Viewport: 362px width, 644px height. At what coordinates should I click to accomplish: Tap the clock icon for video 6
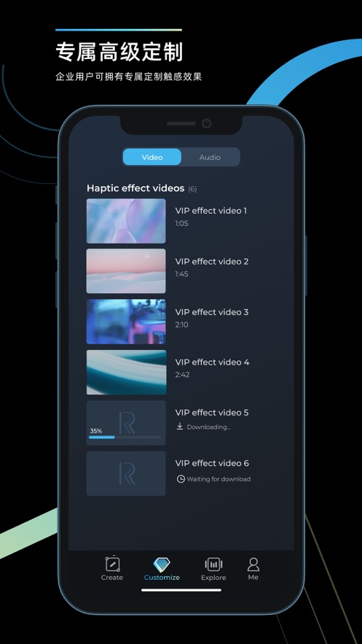tap(181, 479)
